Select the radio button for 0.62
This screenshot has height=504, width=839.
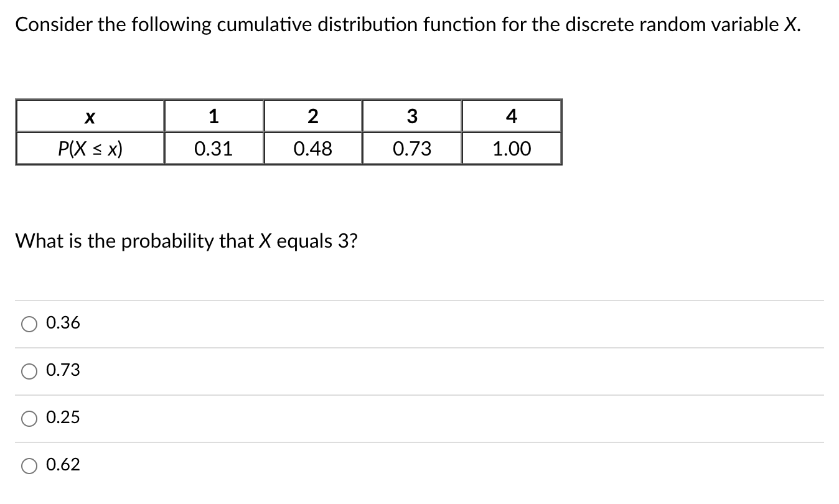coord(29,465)
